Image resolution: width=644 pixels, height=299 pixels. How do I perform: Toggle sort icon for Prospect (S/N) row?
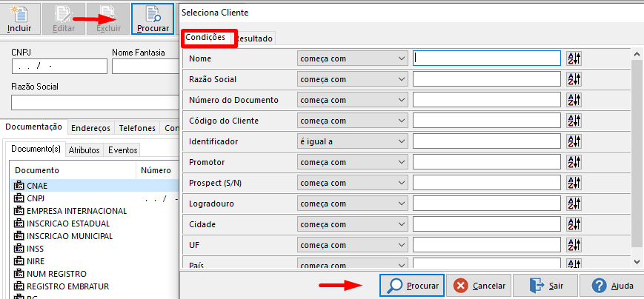click(574, 183)
